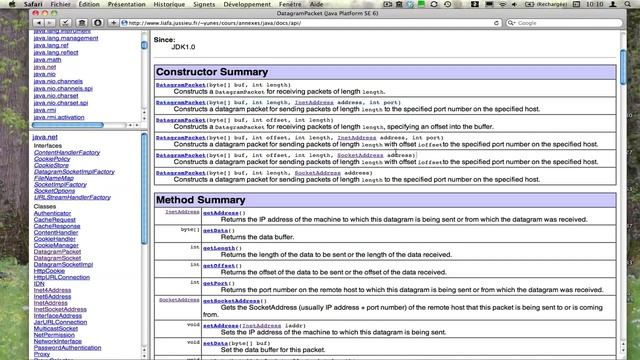Click the user account icon in the menu bar
Viewport: 640px width, 360px height.
coord(613,4)
